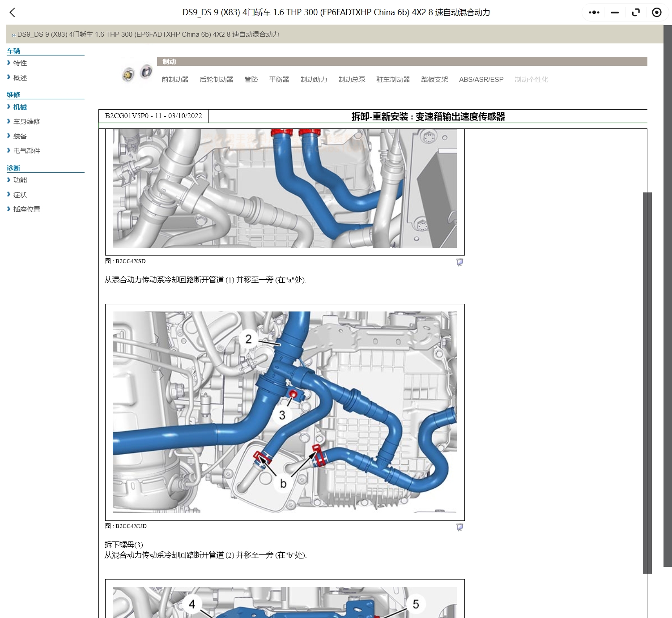Click the brake drum icon beside the toolbar
The height and width of the screenshot is (618, 672).
tap(146, 72)
